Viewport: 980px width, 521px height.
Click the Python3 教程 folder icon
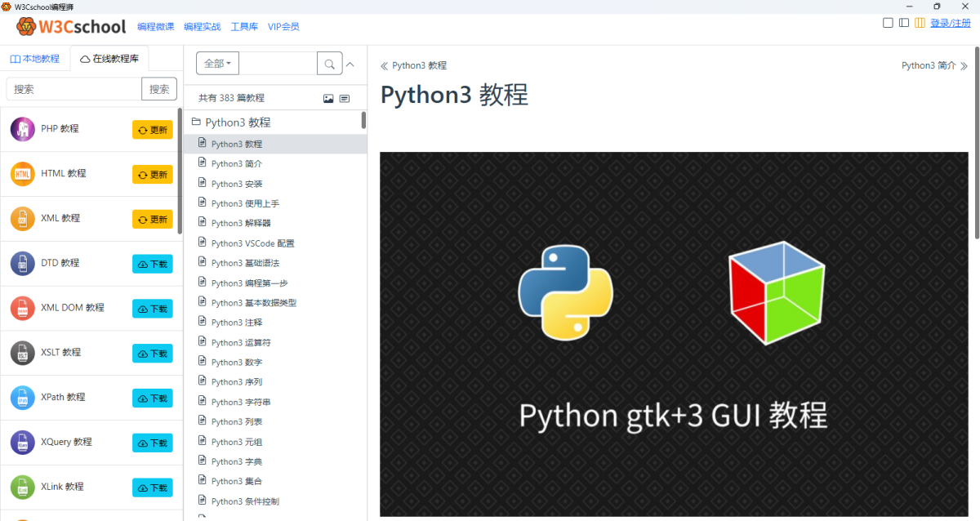tap(196, 122)
